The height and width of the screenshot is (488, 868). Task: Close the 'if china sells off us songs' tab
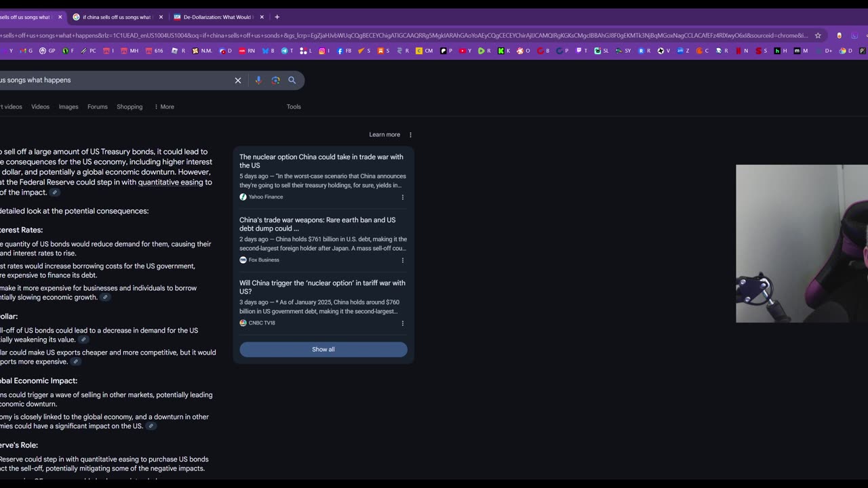pos(161,17)
